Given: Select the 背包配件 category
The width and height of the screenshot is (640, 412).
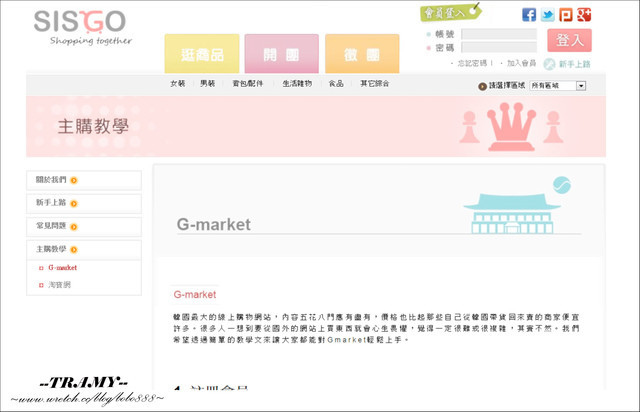Looking at the screenshot, I should click(248, 84).
